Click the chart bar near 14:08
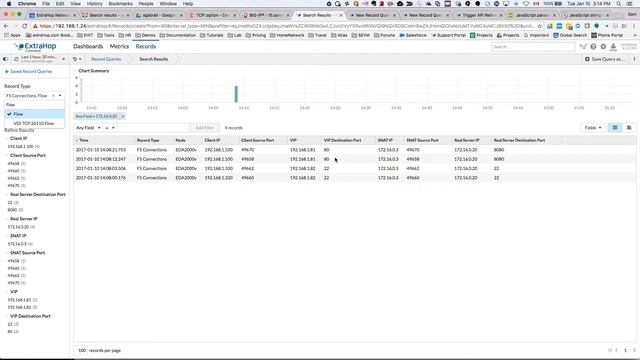640x360 pixels. pyautogui.click(x=236, y=94)
